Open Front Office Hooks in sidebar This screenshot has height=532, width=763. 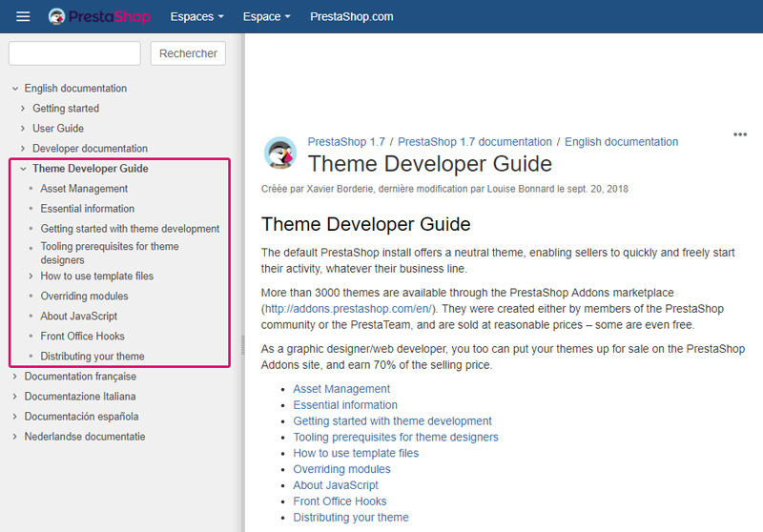[x=82, y=336]
